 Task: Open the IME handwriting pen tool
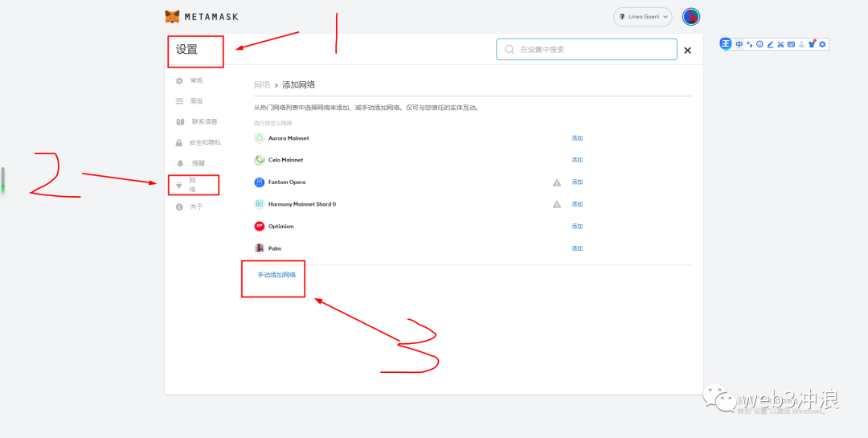tap(770, 44)
